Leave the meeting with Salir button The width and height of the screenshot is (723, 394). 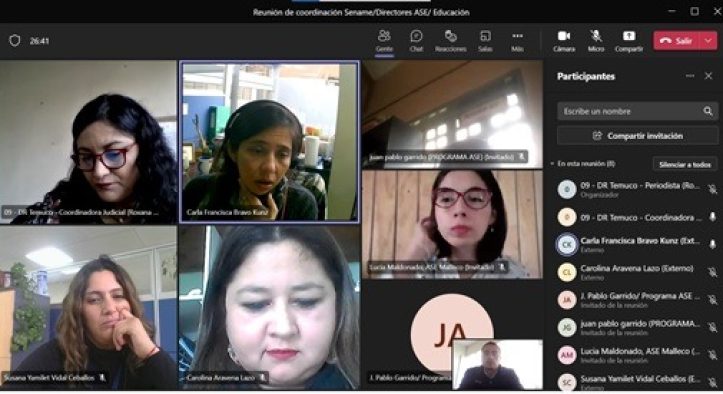(676, 41)
